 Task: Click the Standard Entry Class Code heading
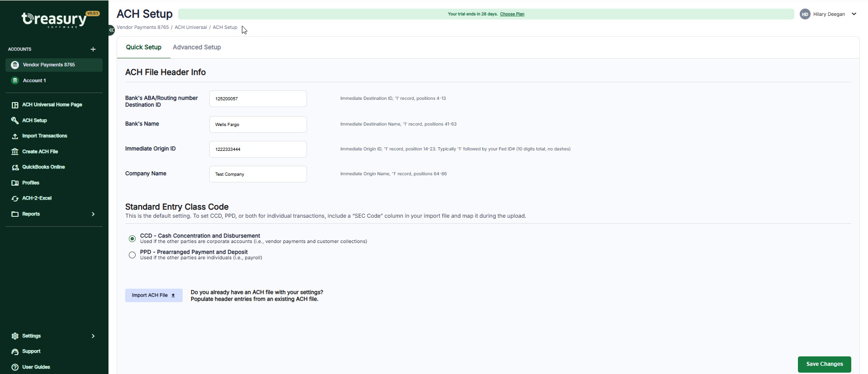click(x=177, y=207)
